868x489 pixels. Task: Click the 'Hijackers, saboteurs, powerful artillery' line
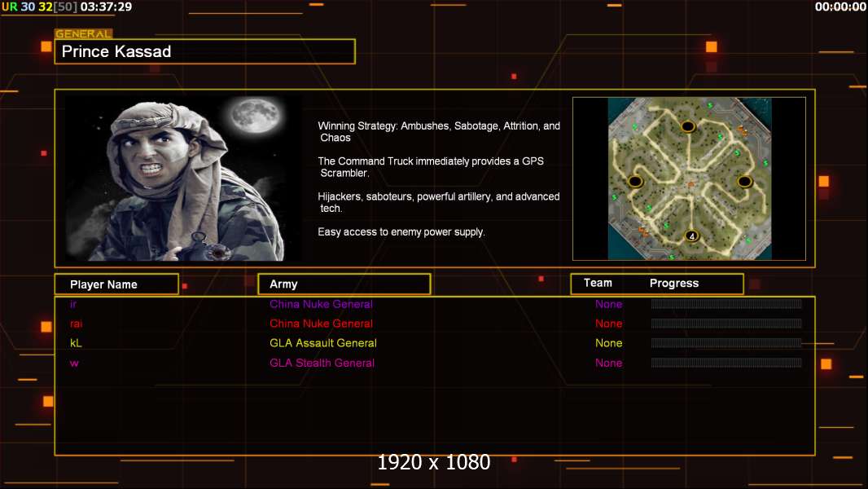tap(438, 202)
